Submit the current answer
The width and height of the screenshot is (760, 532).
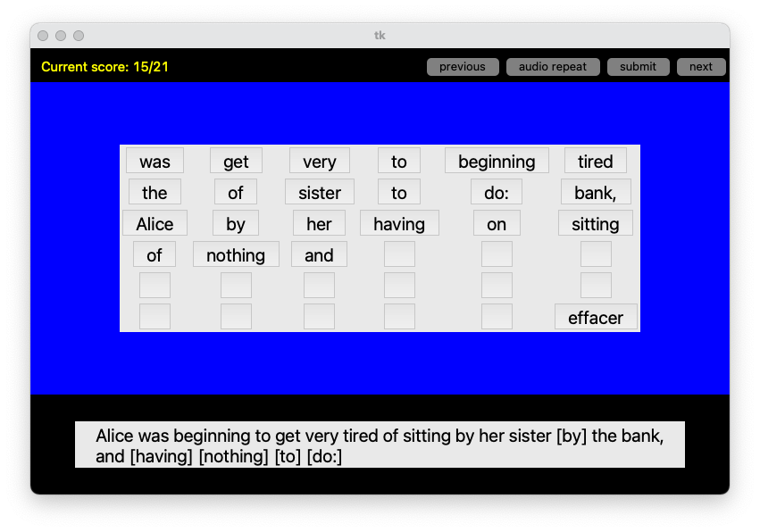click(638, 66)
